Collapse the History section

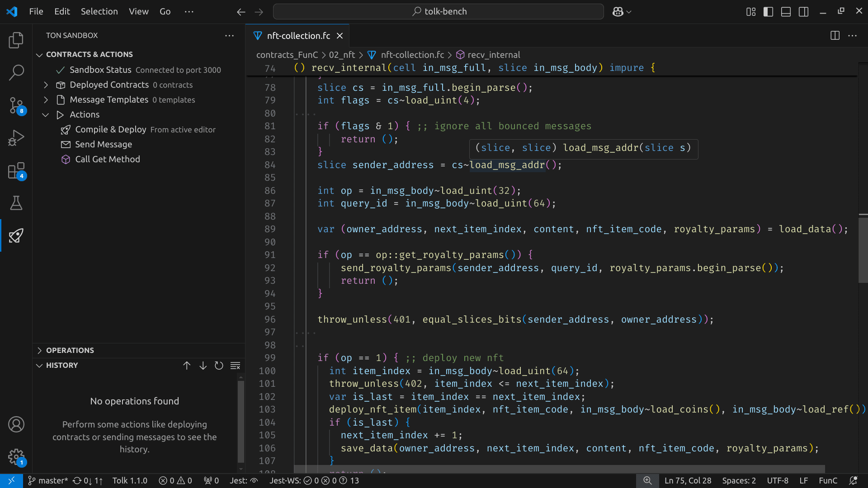(x=39, y=366)
